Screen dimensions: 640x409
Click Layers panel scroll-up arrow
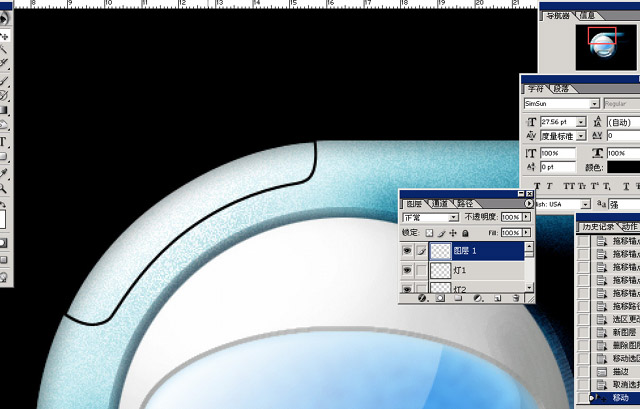(x=529, y=246)
